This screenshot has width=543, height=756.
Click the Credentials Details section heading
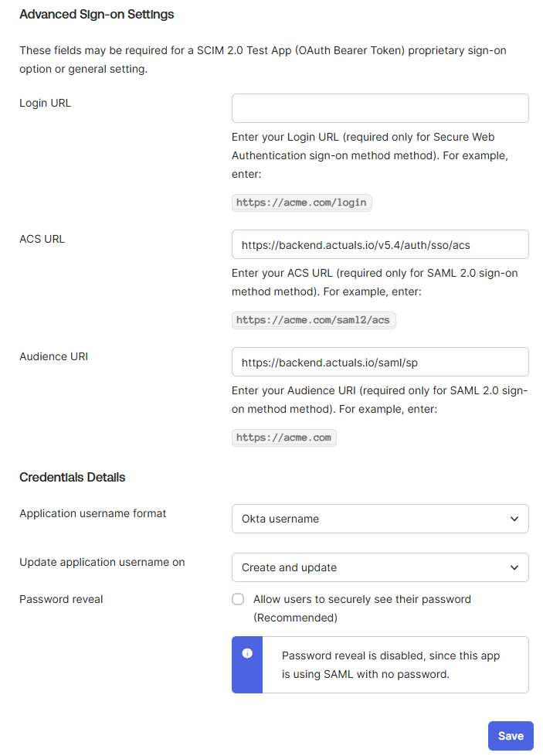(72, 477)
